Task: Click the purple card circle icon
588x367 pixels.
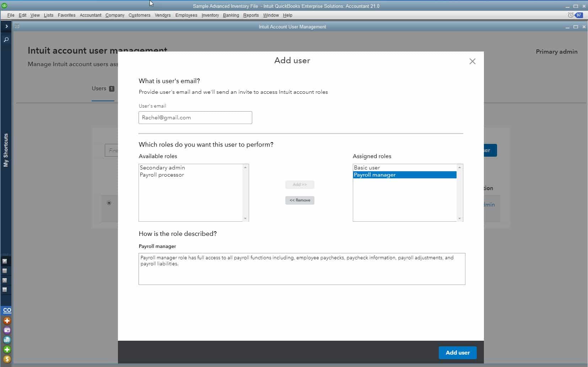Action: coord(7,330)
